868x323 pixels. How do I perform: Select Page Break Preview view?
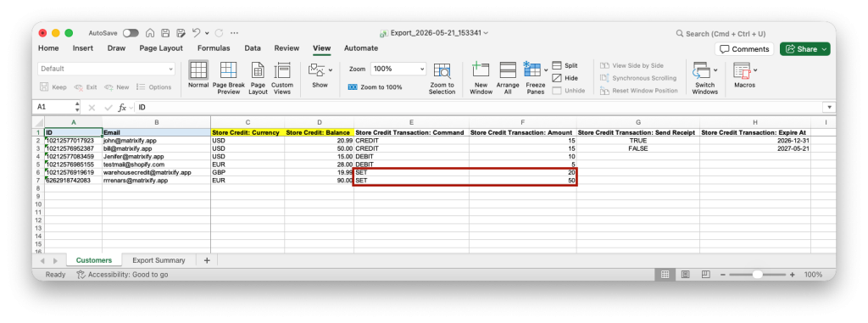point(229,77)
